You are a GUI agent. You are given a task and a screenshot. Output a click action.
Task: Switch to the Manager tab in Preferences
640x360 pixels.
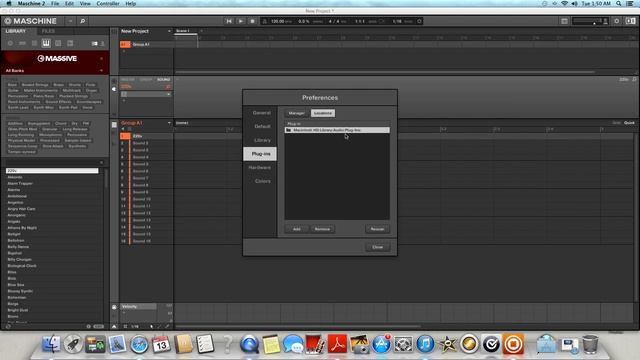297,113
